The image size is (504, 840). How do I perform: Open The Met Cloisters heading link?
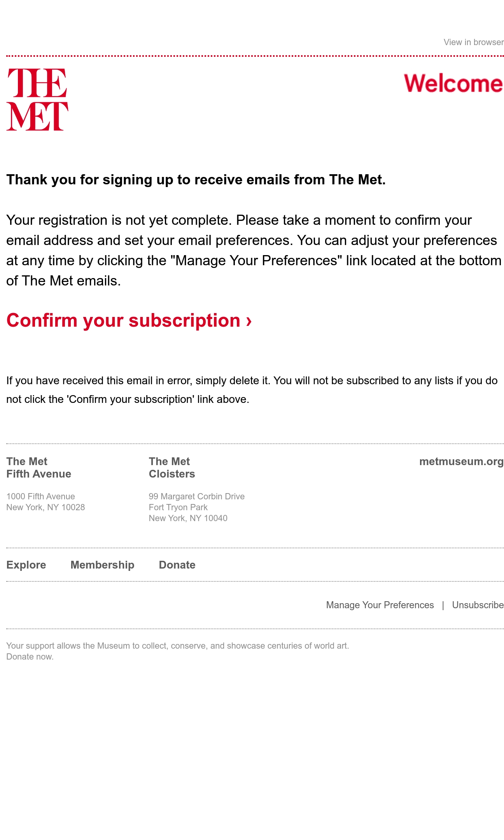172,467
